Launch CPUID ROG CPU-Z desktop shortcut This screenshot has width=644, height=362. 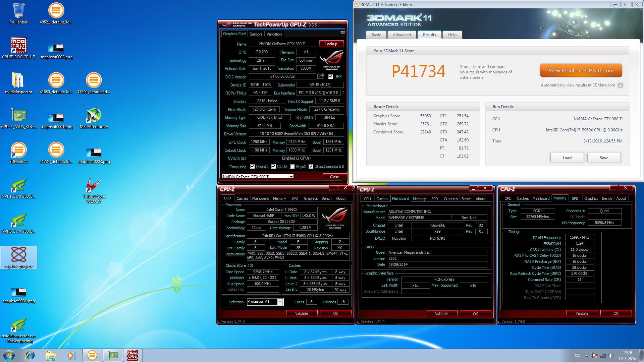pyautogui.click(x=19, y=49)
